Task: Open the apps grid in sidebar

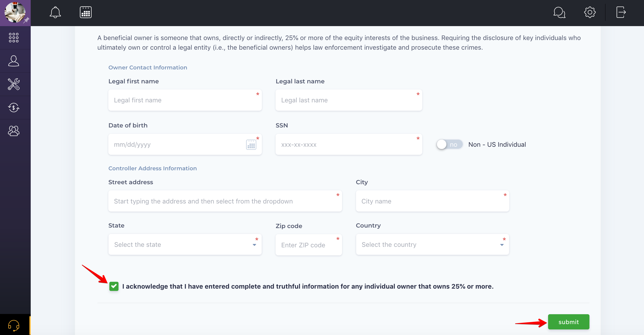Action: click(14, 38)
